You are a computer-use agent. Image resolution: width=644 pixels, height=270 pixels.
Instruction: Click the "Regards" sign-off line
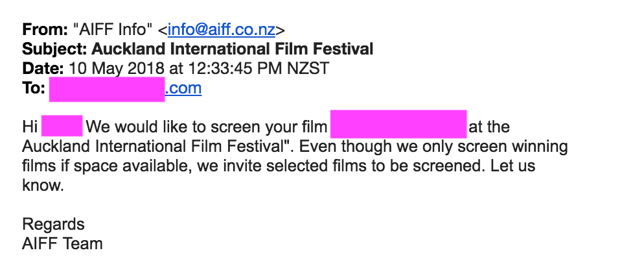pyautogui.click(x=53, y=225)
